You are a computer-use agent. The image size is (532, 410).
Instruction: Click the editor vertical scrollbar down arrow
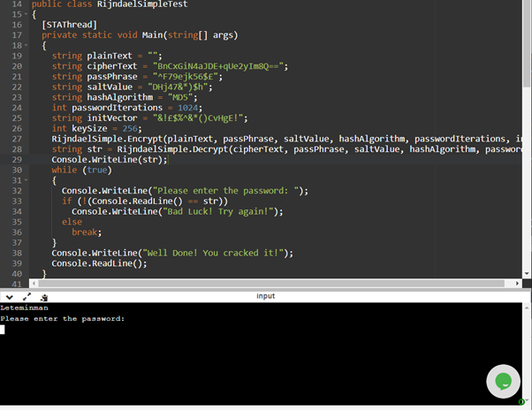[x=527, y=273]
